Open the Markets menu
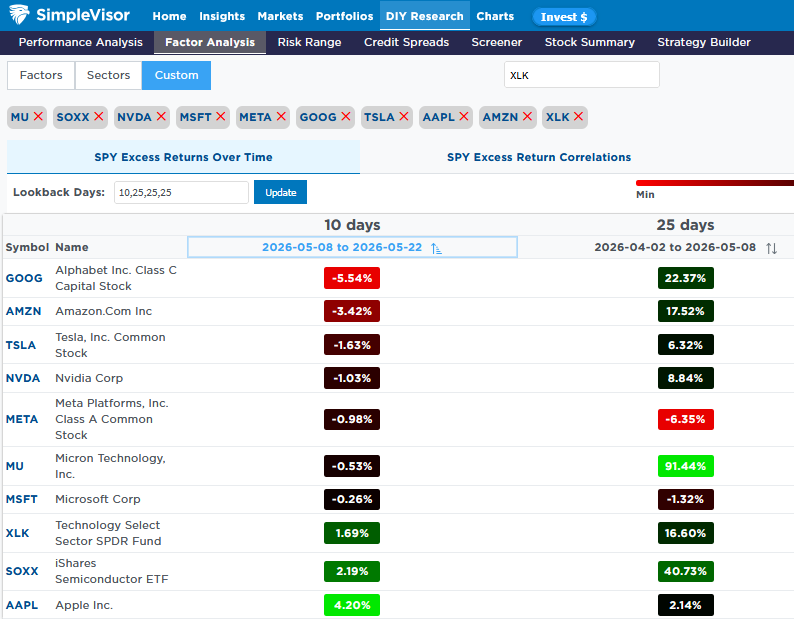The image size is (794, 619). coord(280,16)
